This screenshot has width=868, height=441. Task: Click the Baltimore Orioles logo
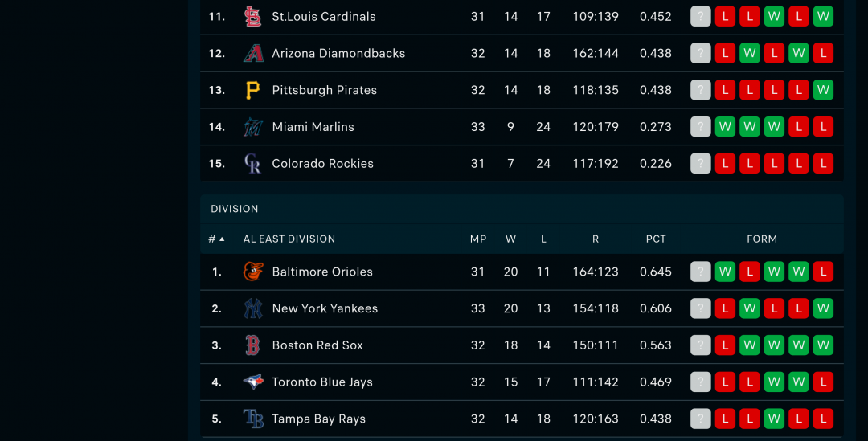253,272
